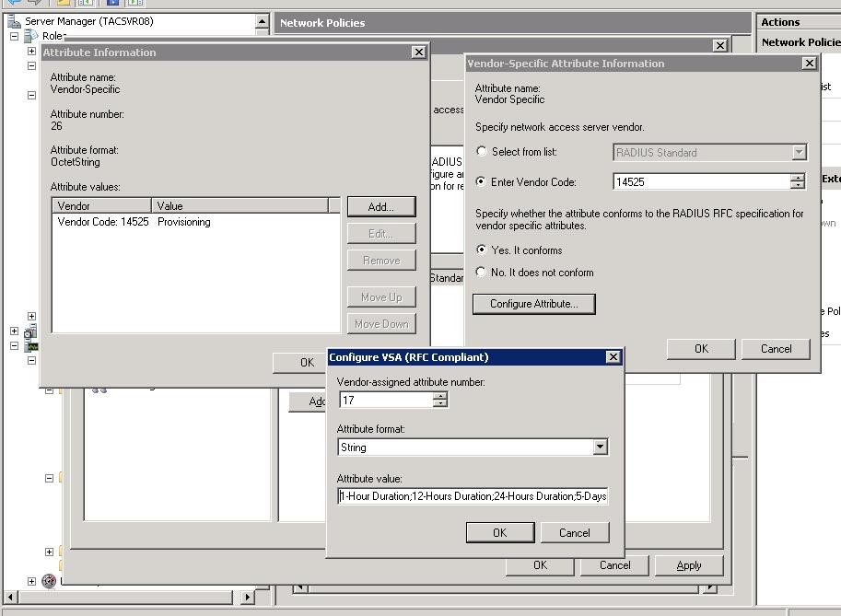Click Add in the Attribute Information dialog

380,206
